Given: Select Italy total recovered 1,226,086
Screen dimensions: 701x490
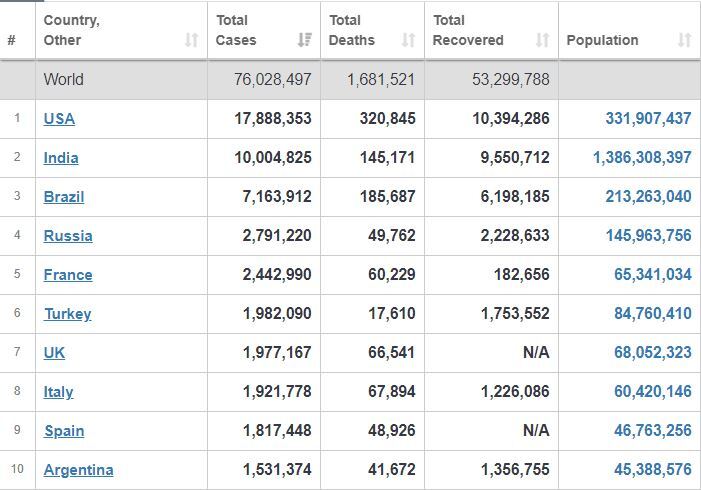Looking at the screenshot, I should [515, 391].
